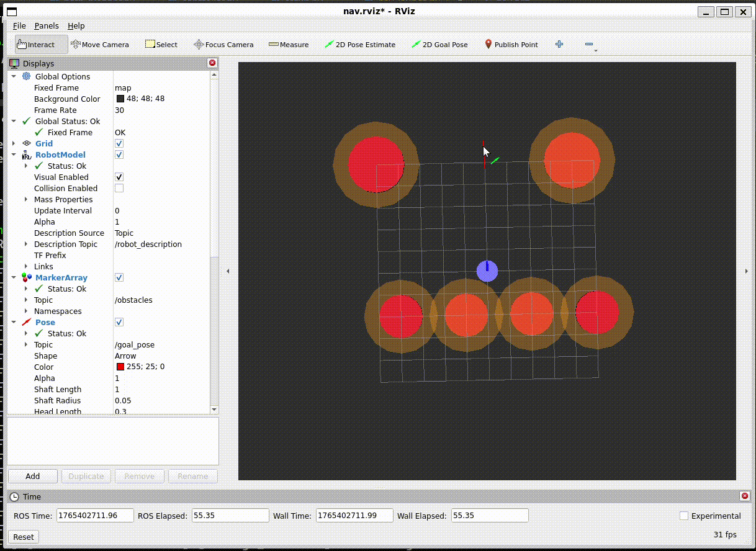The width and height of the screenshot is (756, 551).
Task: Enable the Collision Enabled option
Action: [119, 188]
